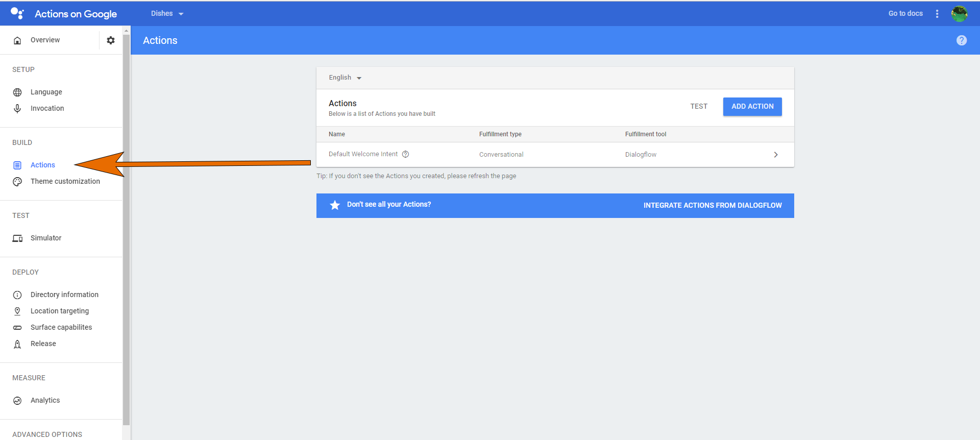Viewport: 980px width, 440px height.
Task: Click the Directory information info icon
Action: 17,295
